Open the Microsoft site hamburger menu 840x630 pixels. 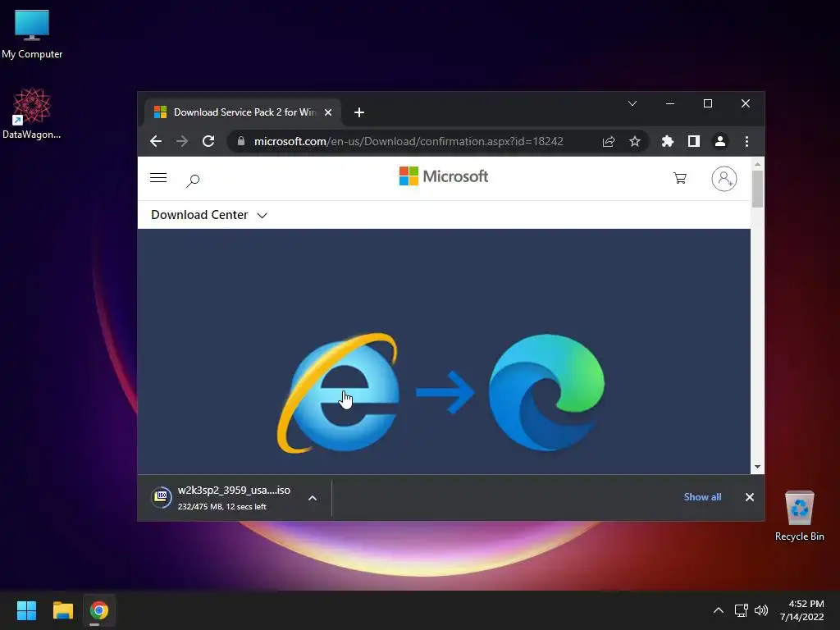click(x=158, y=178)
